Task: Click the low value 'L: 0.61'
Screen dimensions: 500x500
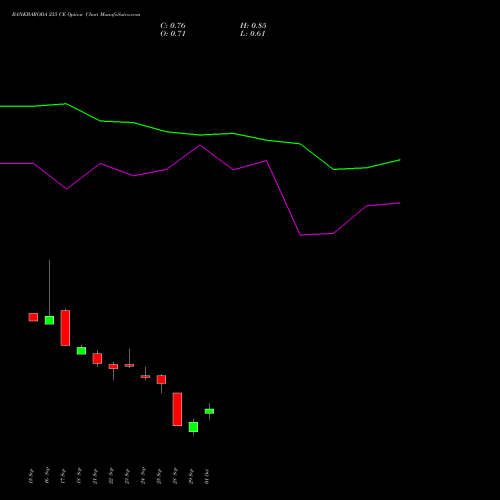Action: 252,34
